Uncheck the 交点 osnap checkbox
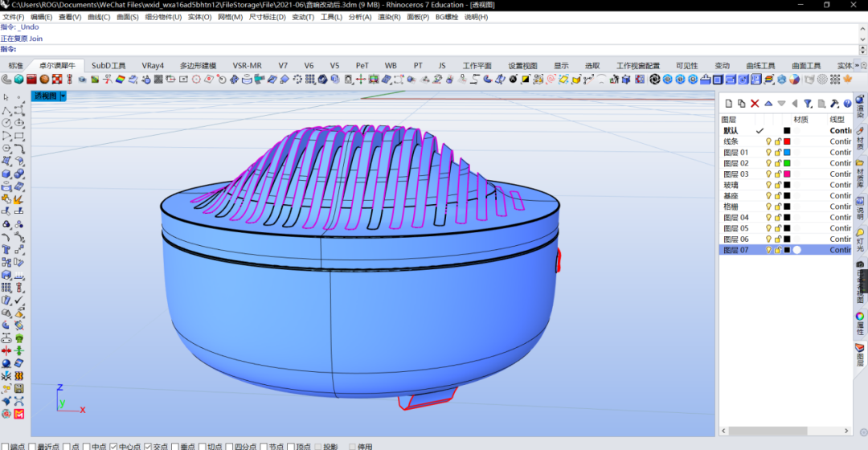868x450 pixels. click(148, 446)
